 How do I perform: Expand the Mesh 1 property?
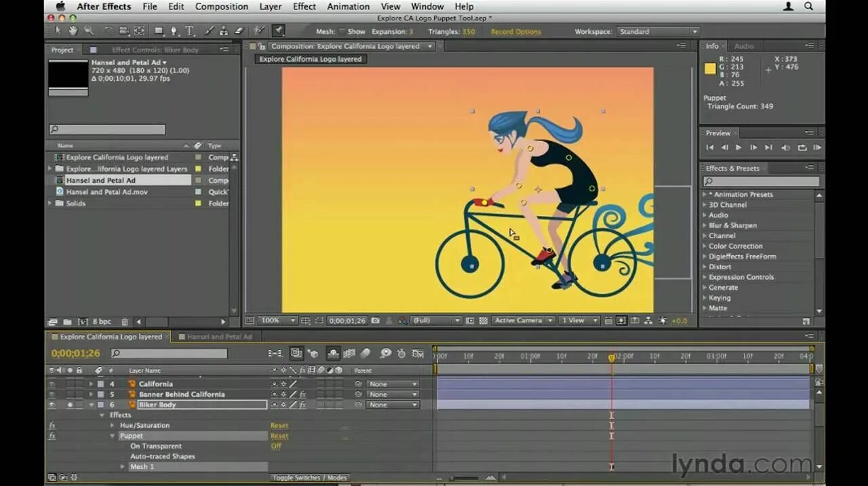click(123, 467)
